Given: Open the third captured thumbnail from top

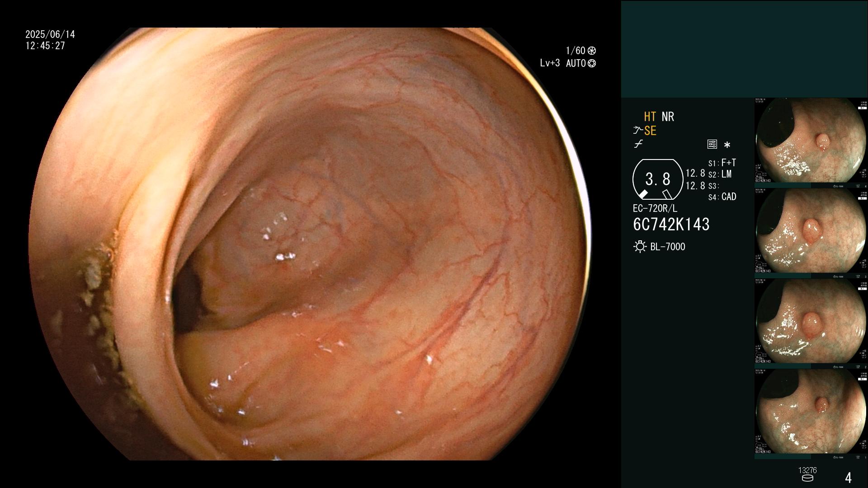Looking at the screenshot, I should (811, 324).
